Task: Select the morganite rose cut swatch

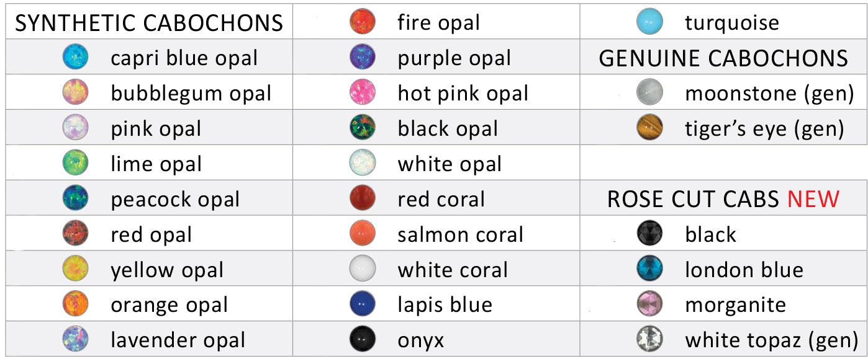Action: pyautogui.click(x=650, y=305)
